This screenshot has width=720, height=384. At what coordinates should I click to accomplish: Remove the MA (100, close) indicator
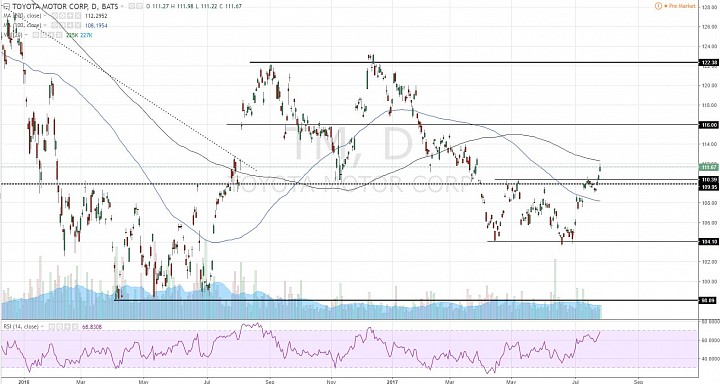coord(78,25)
